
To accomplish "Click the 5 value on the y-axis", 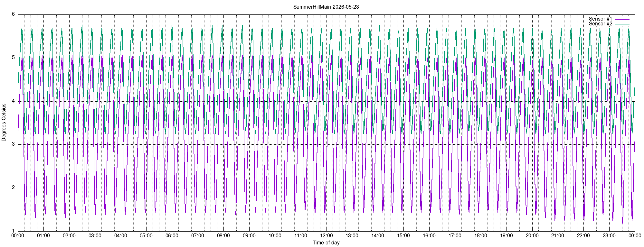I will [13, 58].
